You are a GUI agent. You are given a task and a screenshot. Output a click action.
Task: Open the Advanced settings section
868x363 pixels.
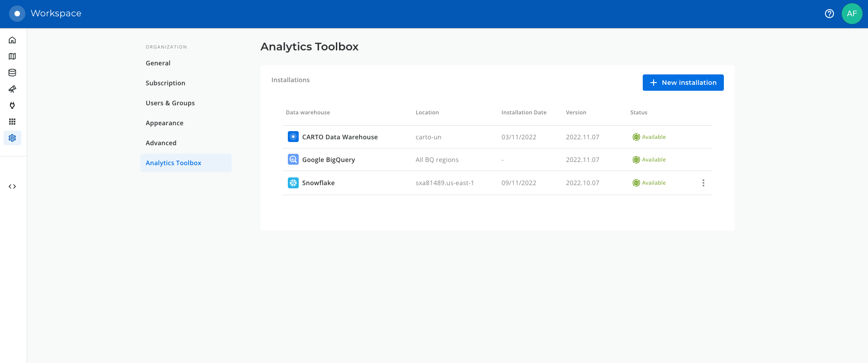coord(161,143)
